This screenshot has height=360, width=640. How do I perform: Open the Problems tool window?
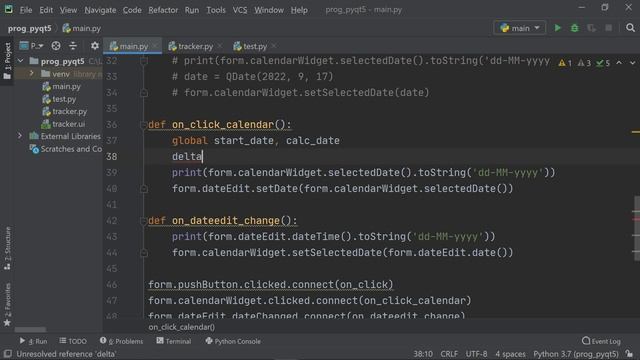tap(122, 341)
